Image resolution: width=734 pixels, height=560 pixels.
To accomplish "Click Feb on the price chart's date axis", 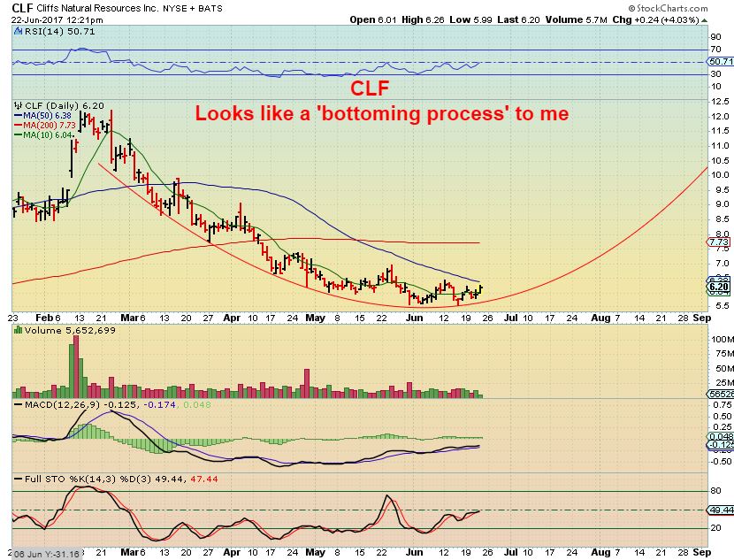I will (44, 318).
